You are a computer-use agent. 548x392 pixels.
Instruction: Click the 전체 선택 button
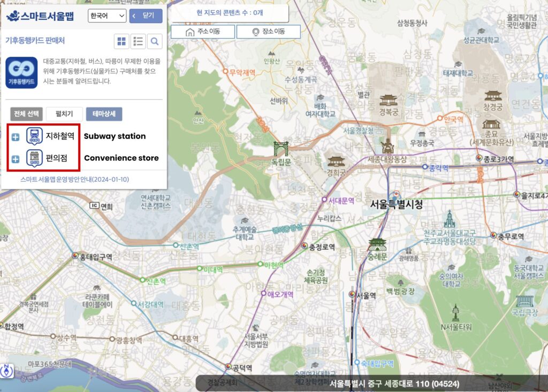26,114
